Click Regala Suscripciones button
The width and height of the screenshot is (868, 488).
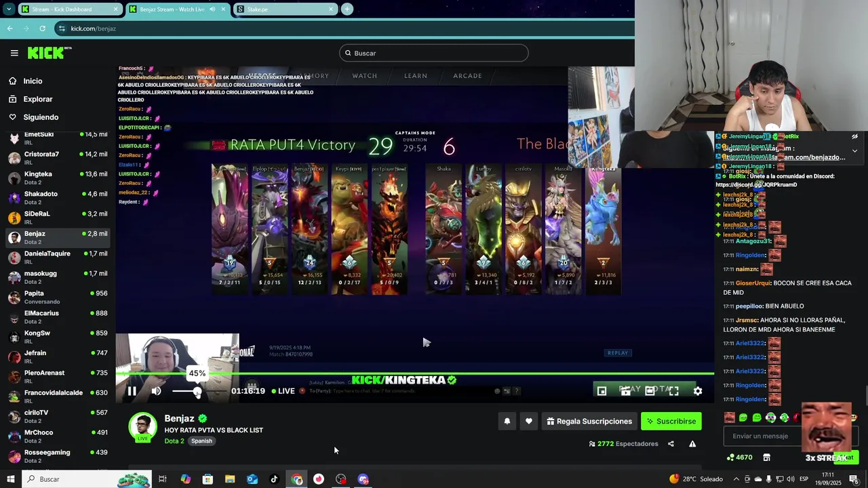pos(589,421)
